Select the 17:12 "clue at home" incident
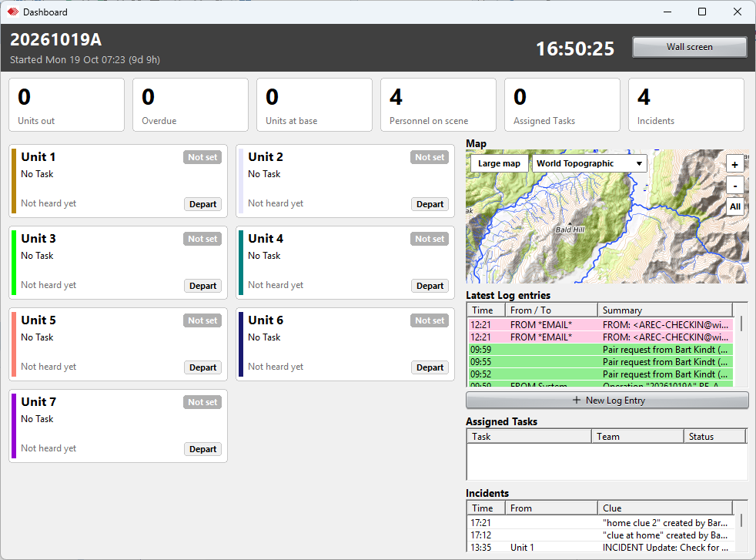The height and width of the screenshot is (560, 756). pos(600,535)
